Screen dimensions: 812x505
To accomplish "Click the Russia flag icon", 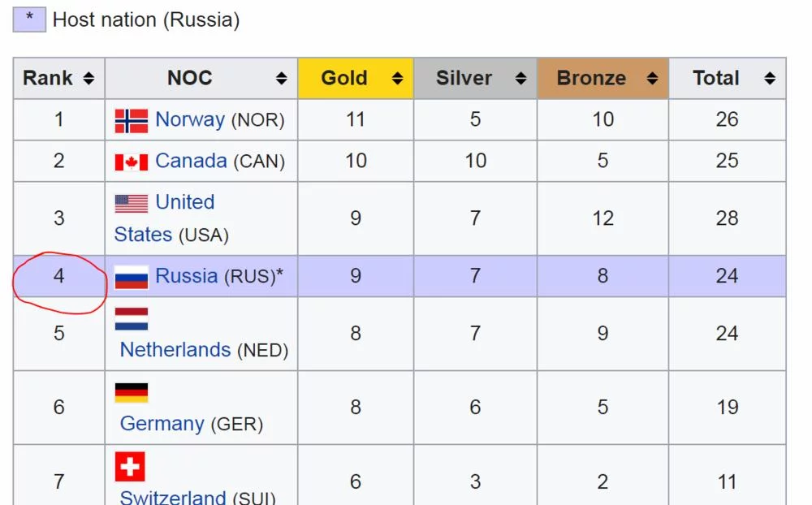I will 132,277.
